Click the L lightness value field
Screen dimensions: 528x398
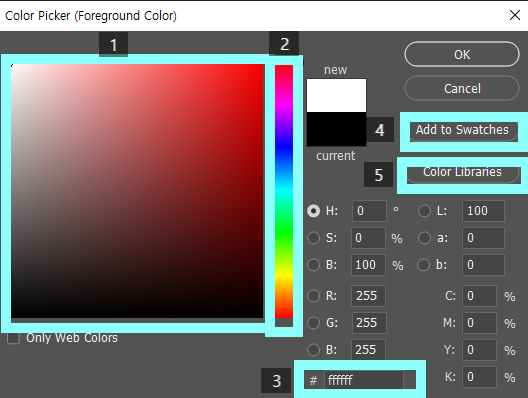pyautogui.click(x=483, y=211)
